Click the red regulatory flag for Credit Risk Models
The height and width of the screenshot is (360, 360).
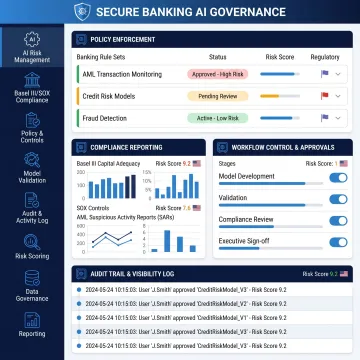pos(324,96)
